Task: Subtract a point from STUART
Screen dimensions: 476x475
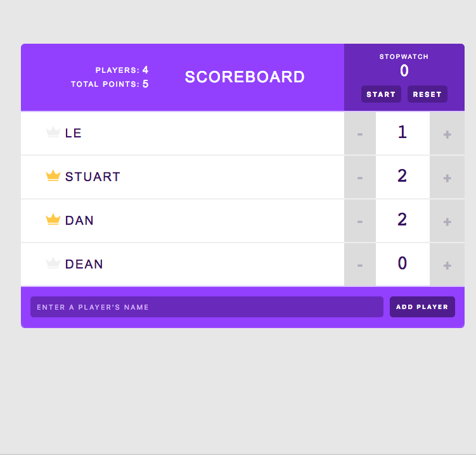Action: coord(360,177)
